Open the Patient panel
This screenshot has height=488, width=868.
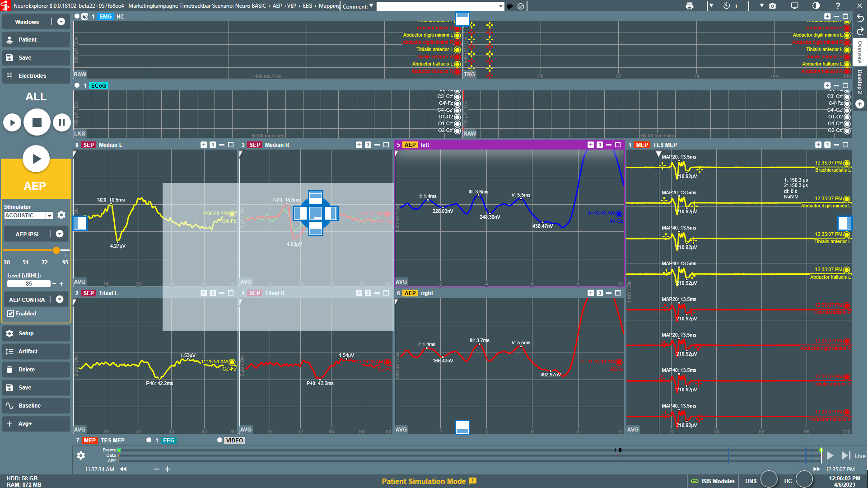click(36, 40)
